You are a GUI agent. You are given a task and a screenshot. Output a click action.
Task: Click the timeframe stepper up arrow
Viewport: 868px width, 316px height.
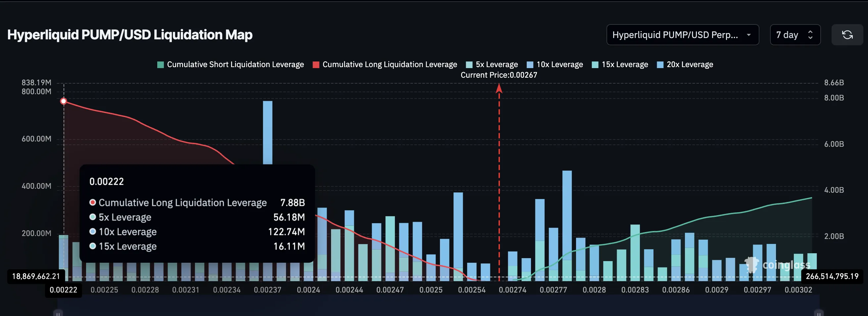point(811,32)
